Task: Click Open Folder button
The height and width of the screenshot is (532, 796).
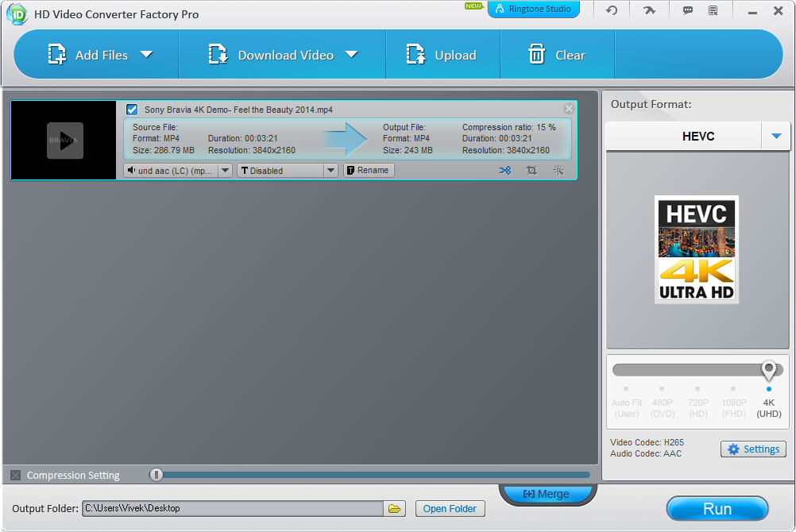Action: click(450, 508)
